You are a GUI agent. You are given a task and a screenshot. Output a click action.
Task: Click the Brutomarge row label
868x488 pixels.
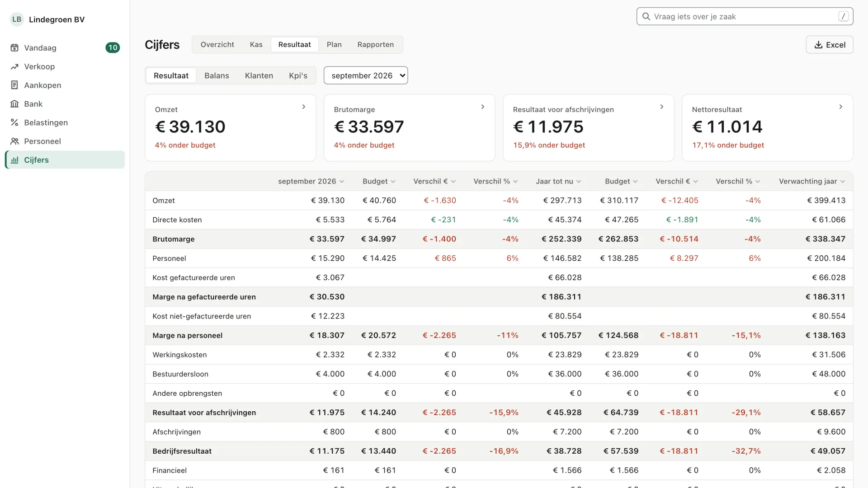(x=174, y=239)
